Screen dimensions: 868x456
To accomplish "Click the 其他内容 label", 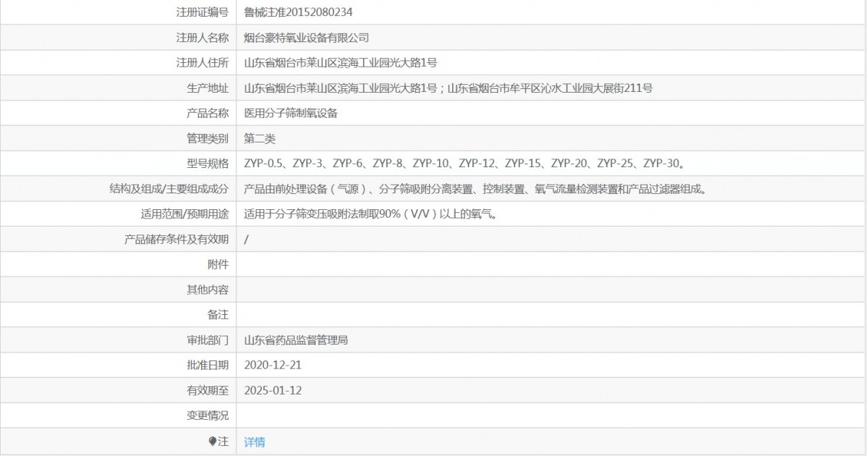I will click(x=208, y=290).
